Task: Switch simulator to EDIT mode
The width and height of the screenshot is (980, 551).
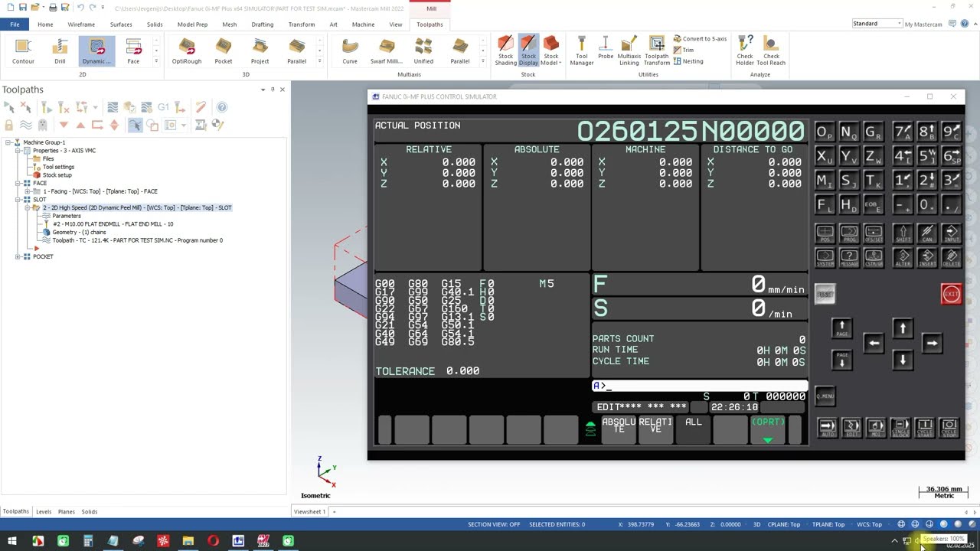Action: [x=851, y=428]
